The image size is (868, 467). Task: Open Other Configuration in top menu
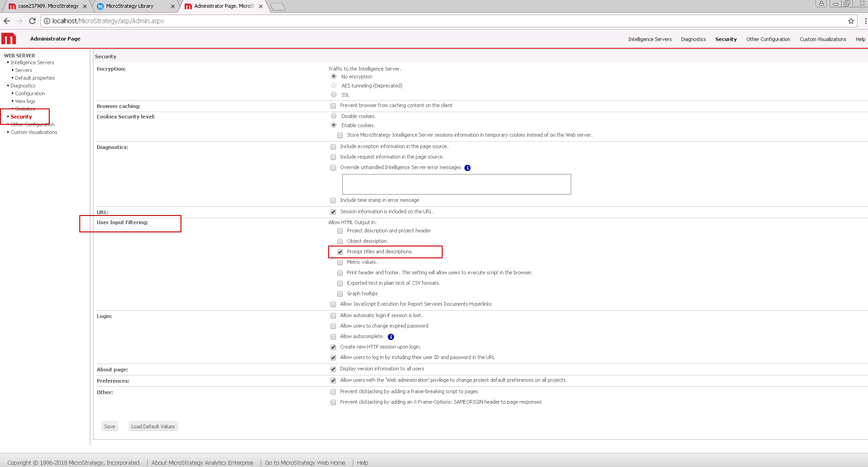(768, 39)
